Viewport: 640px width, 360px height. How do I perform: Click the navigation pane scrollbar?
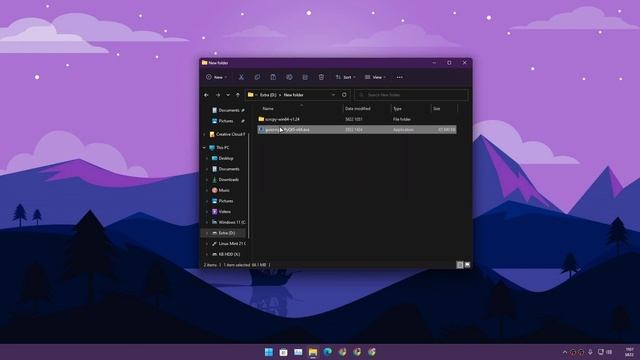pyautogui.click(x=249, y=186)
